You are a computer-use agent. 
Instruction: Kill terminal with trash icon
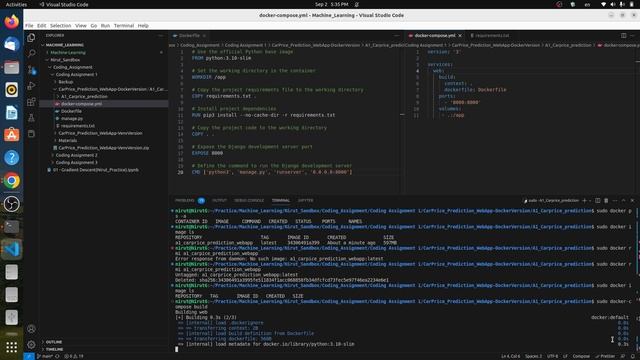coord(606,200)
